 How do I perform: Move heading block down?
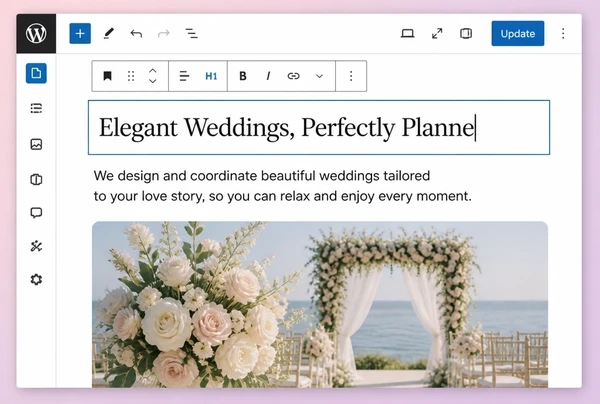tap(153, 81)
